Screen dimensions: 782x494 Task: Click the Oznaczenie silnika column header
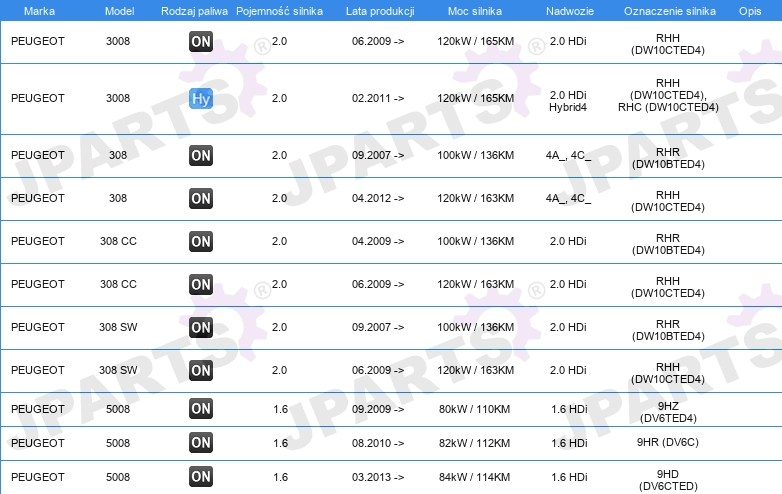[670, 11]
